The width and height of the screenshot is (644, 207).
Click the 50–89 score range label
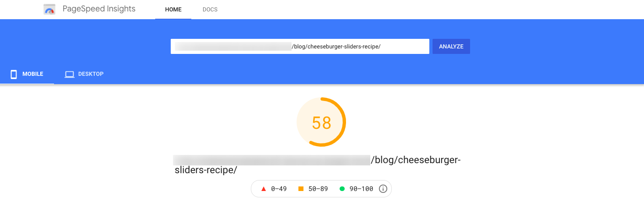(318, 189)
